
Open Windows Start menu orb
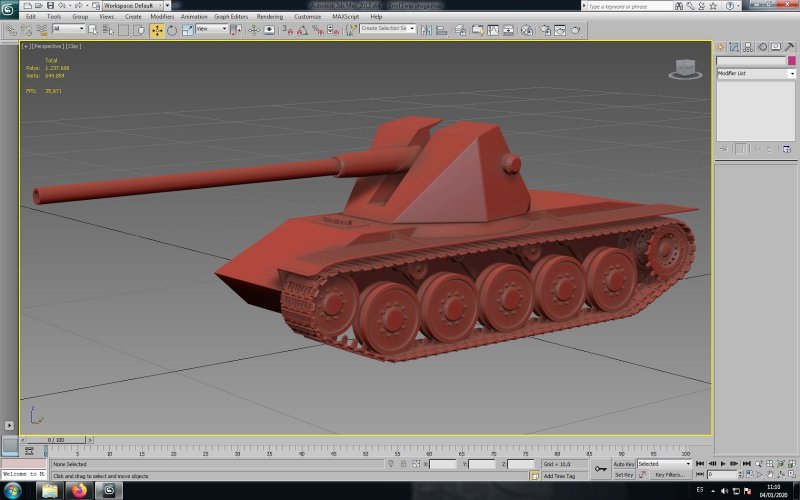pos(12,491)
